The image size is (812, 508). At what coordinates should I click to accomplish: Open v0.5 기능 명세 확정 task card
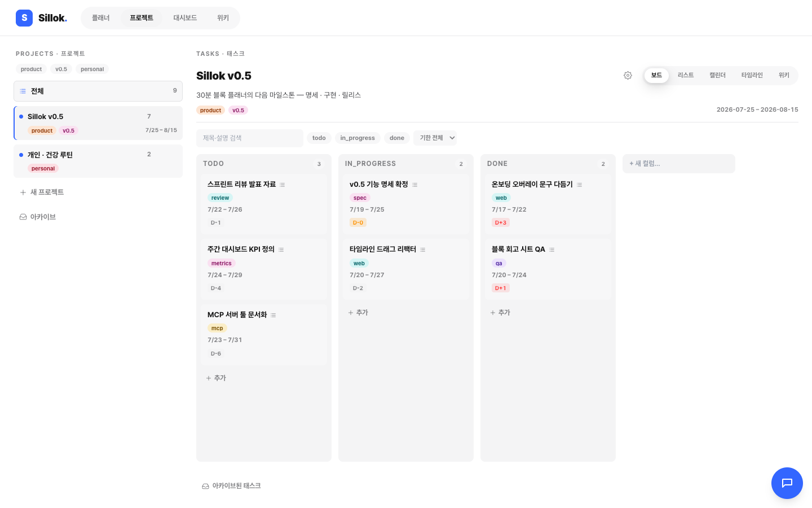click(406, 204)
